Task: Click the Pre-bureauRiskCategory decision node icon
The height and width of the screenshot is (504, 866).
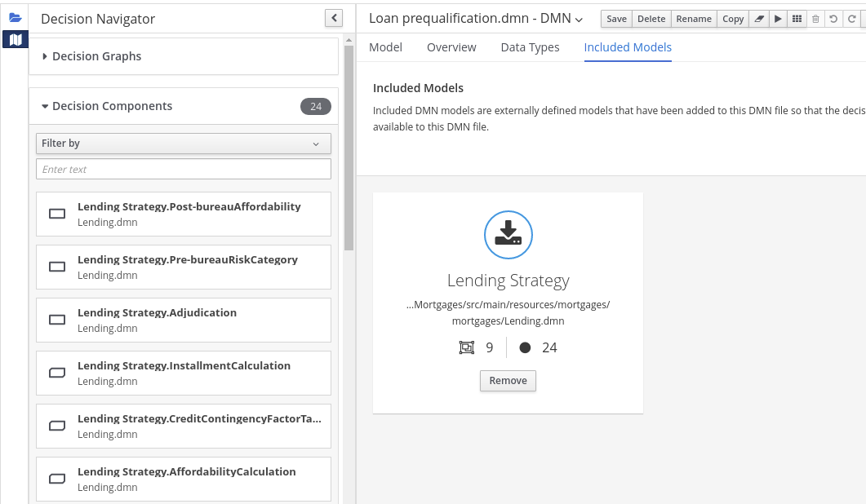Action: pos(57,267)
